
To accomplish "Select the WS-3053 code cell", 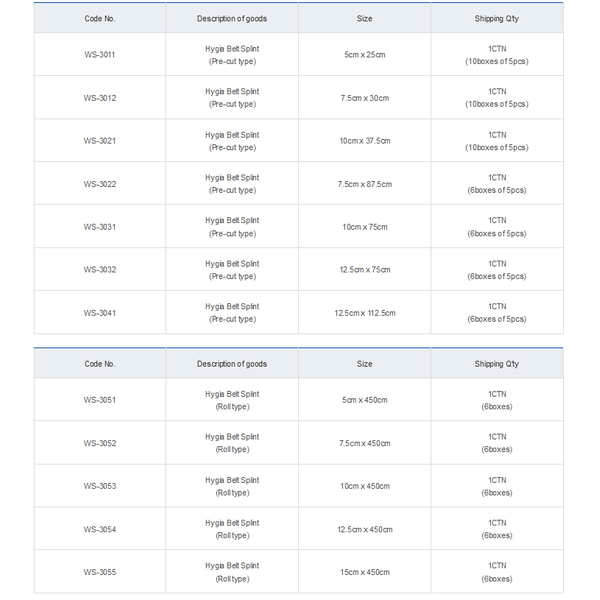I will (99, 486).
